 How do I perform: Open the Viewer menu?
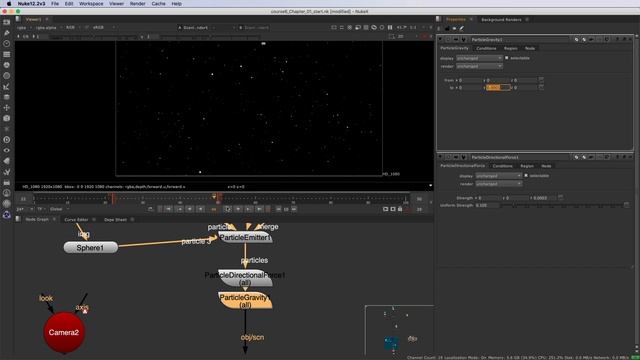point(116,4)
